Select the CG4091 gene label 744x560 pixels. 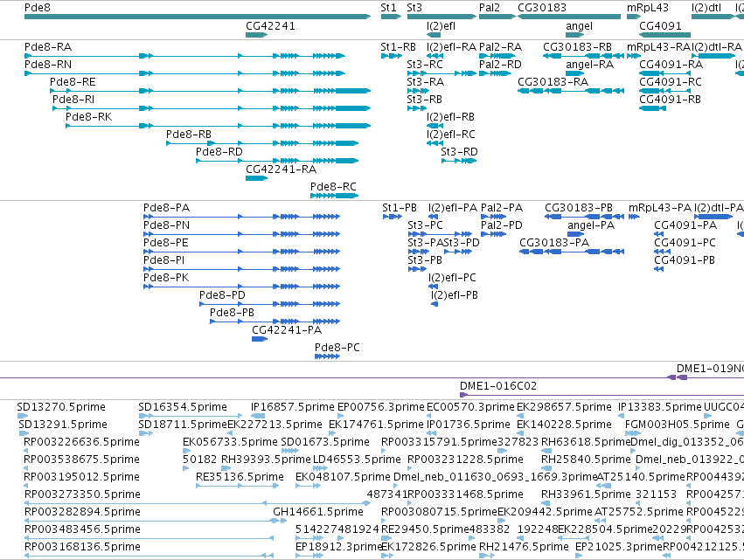tap(660, 26)
